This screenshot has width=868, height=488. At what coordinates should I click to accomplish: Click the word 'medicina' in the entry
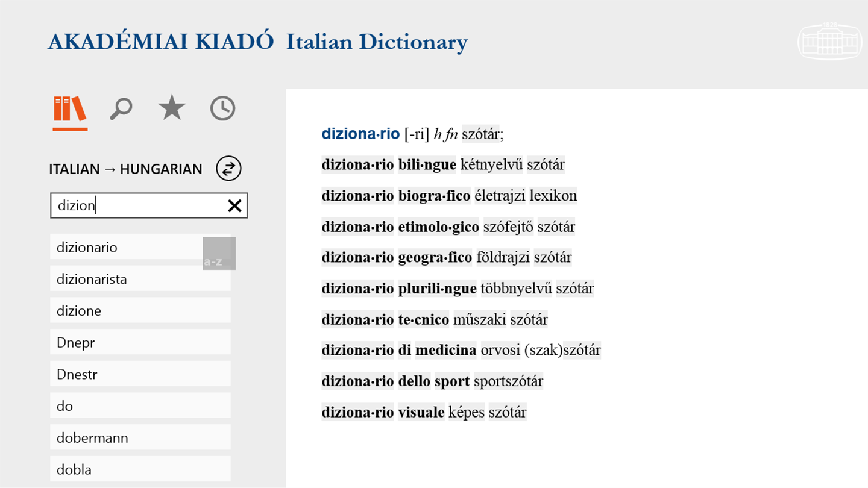pyautogui.click(x=446, y=350)
